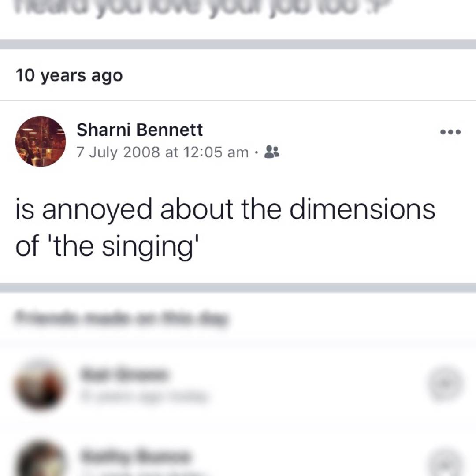
Task: Open the first blurred friend's profile picture
Action: pyautogui.click(x=40, y=385)
